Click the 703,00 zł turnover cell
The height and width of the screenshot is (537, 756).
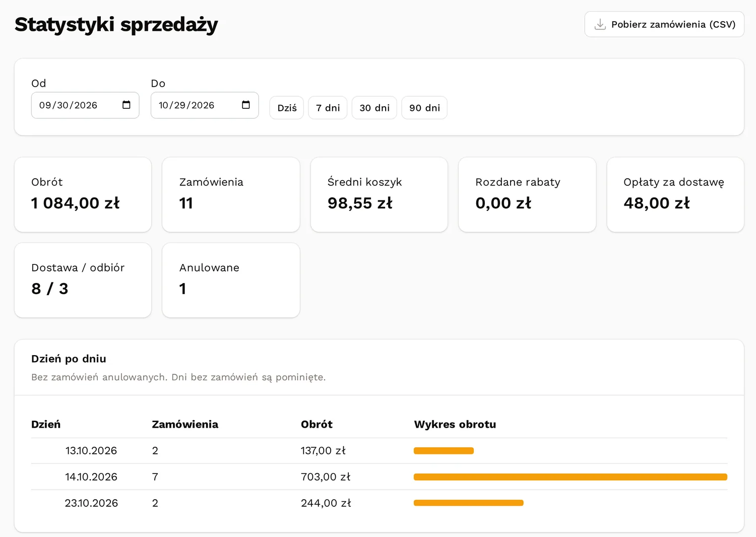point(326,477)
